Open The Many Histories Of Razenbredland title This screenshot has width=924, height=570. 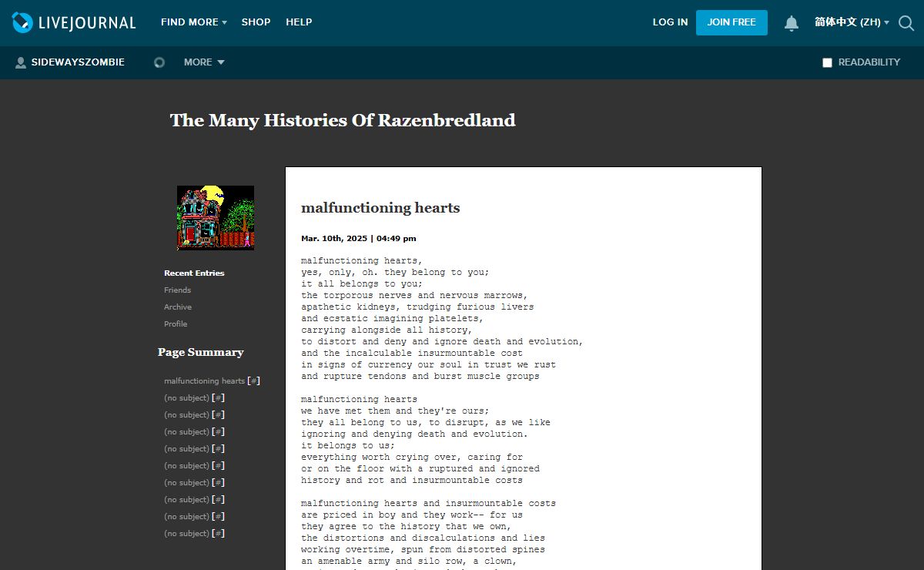(343, 120)
